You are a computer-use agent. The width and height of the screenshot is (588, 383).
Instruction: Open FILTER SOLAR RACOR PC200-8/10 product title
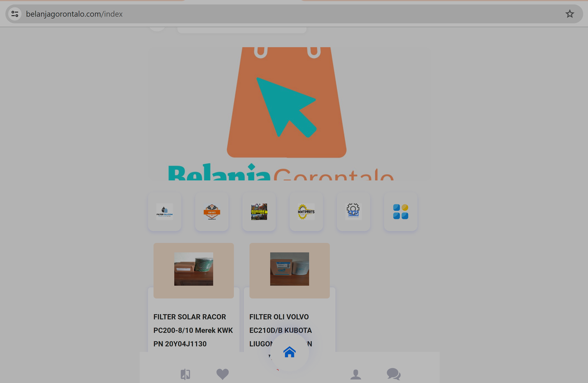point(194,330)
